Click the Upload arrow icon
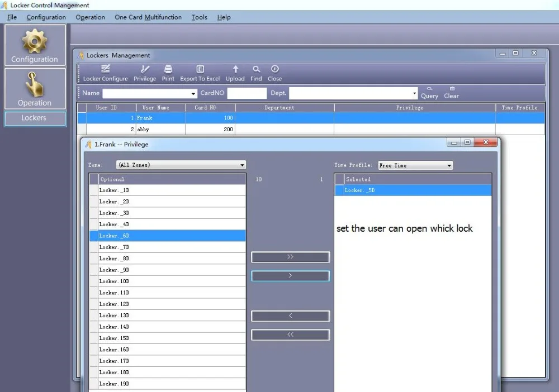This screenshot has height=392, width=559. (235, 73)
